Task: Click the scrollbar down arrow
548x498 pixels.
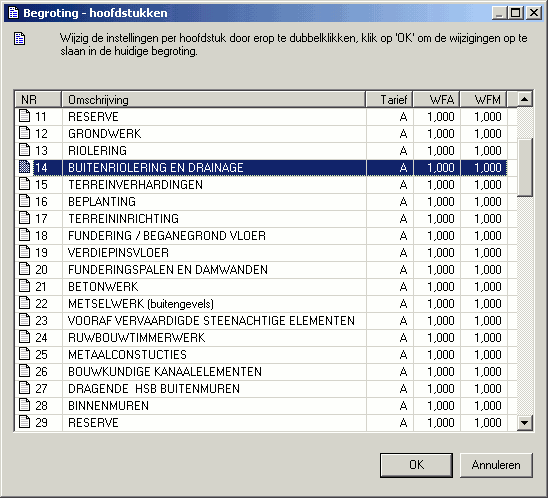Action: [x=525, y=423]
